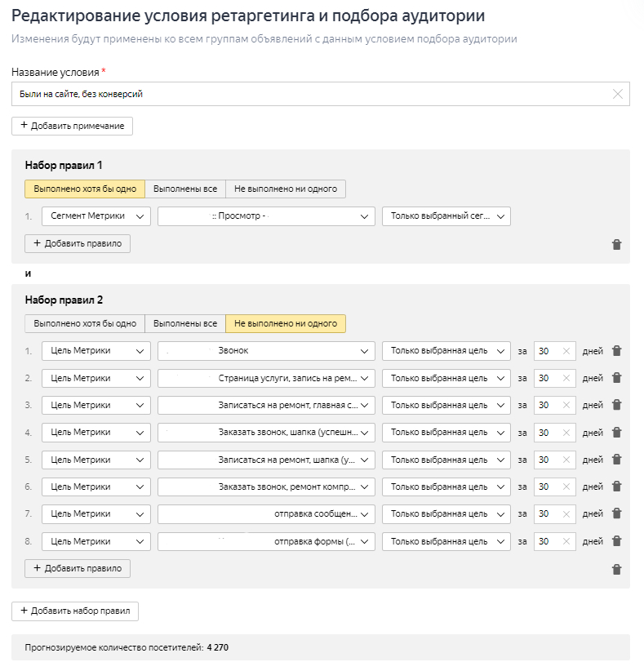Clear the 30 days value in rule 7
Image resolution: width=644 pixels, height=671 pixels.
click(566, 513)
